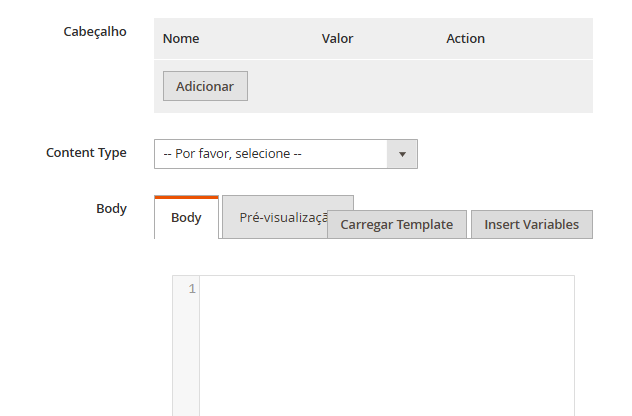This screenshot has width=632, height=416.
Task: Click blank space right of Content Type dropdown
Action: click(510, 154)
